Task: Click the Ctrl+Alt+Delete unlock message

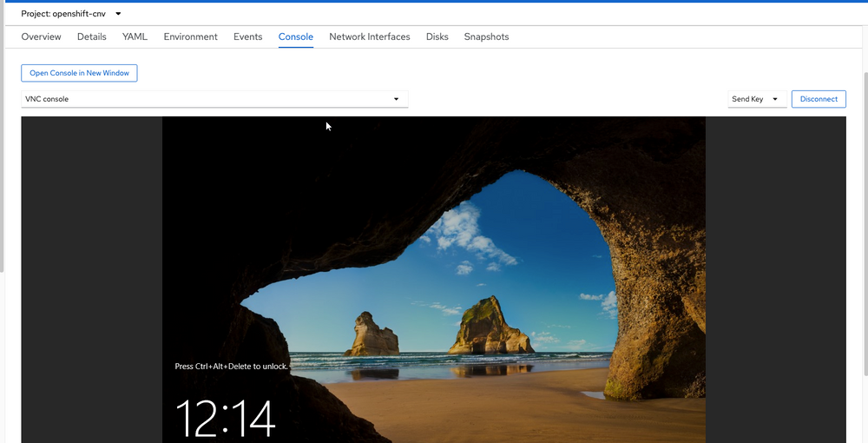Action: [231, 367]
